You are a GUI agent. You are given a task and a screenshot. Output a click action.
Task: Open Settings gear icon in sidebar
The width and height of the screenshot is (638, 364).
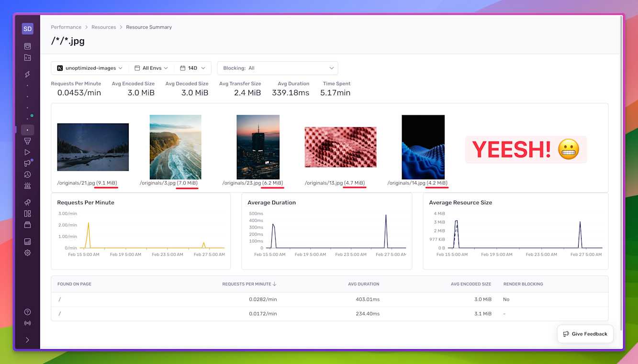click(x=27, y=253)
